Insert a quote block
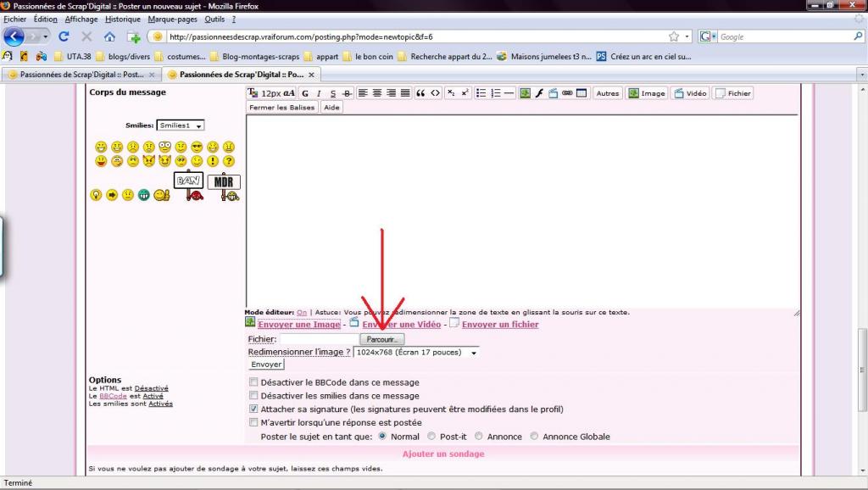 coord(420,93)
